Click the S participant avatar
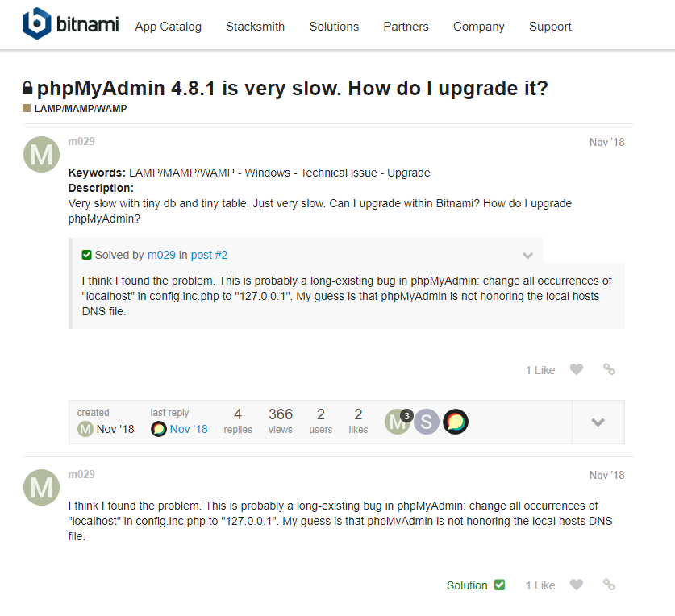This screenshot has width=675, height=616. click(x=426, y=422)
